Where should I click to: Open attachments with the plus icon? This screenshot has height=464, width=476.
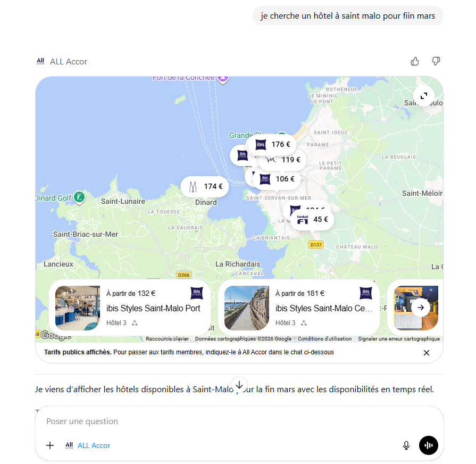(x=50, y=445)
